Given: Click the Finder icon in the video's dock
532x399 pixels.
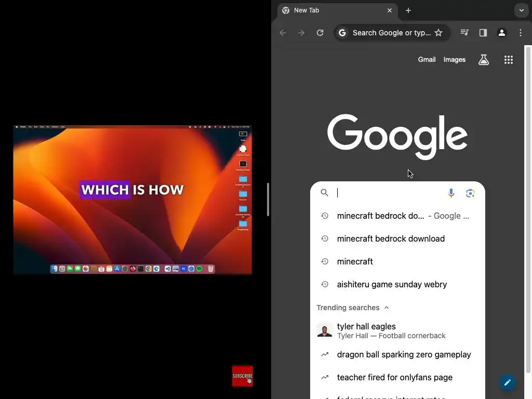Looking at the screenshot, I should click(54, 269).
